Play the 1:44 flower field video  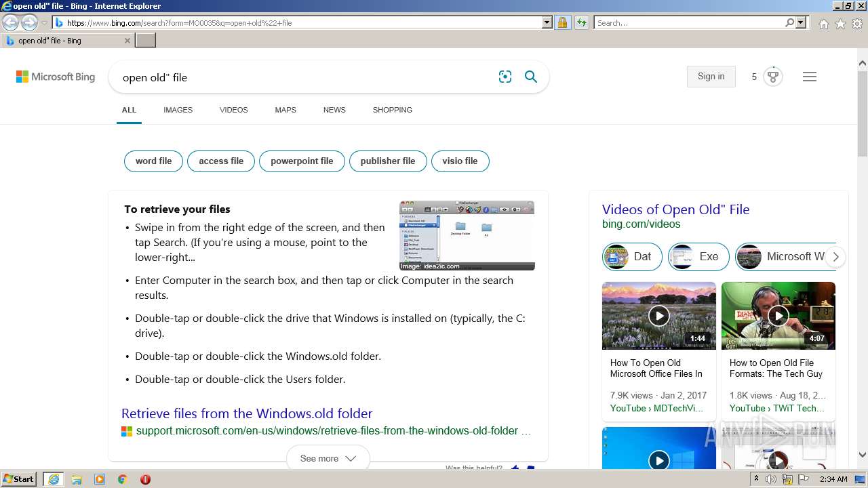pyautogui.click(x=659, y=316)
